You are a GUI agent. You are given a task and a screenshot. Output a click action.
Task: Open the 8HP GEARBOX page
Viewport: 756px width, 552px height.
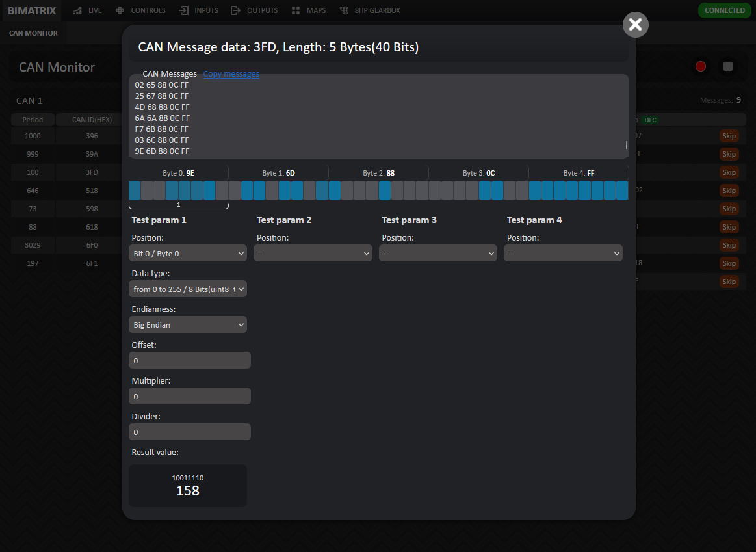tap(370, 10)
